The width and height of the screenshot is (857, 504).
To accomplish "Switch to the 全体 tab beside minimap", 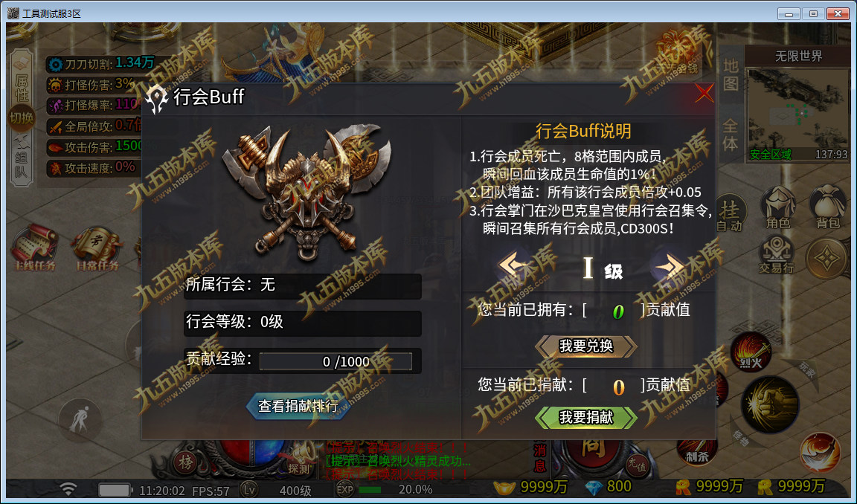I will coord(731,135).
